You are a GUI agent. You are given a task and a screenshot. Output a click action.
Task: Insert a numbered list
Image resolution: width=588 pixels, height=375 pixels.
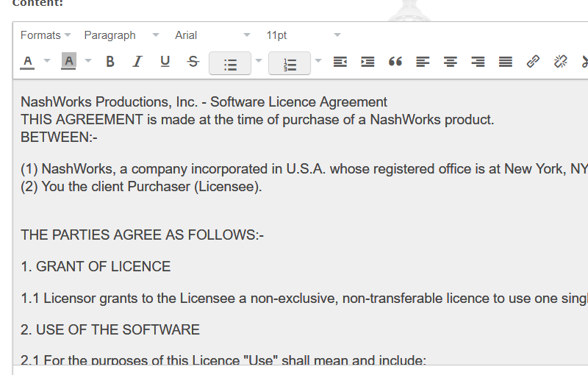(x=290, y=63)
